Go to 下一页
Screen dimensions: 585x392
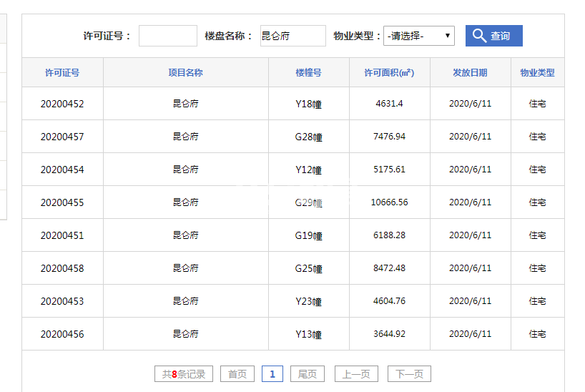409,373
